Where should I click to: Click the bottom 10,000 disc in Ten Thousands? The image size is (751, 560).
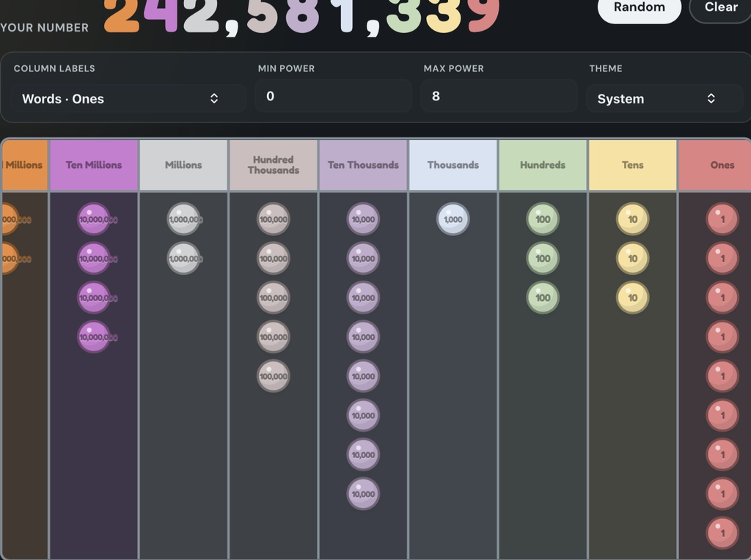pyautogui.click(x=363, y=494)
